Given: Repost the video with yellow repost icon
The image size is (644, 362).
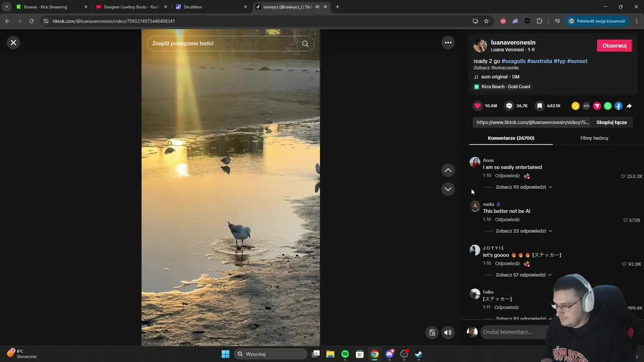Looking at the screenshot, I should tap(576, 106).
